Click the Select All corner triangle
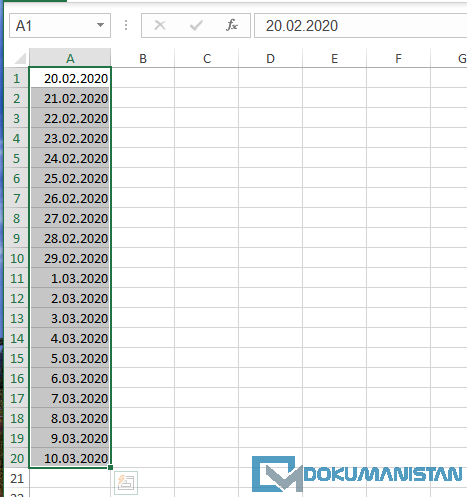This screenshot has height=497, width=467. 20,58
